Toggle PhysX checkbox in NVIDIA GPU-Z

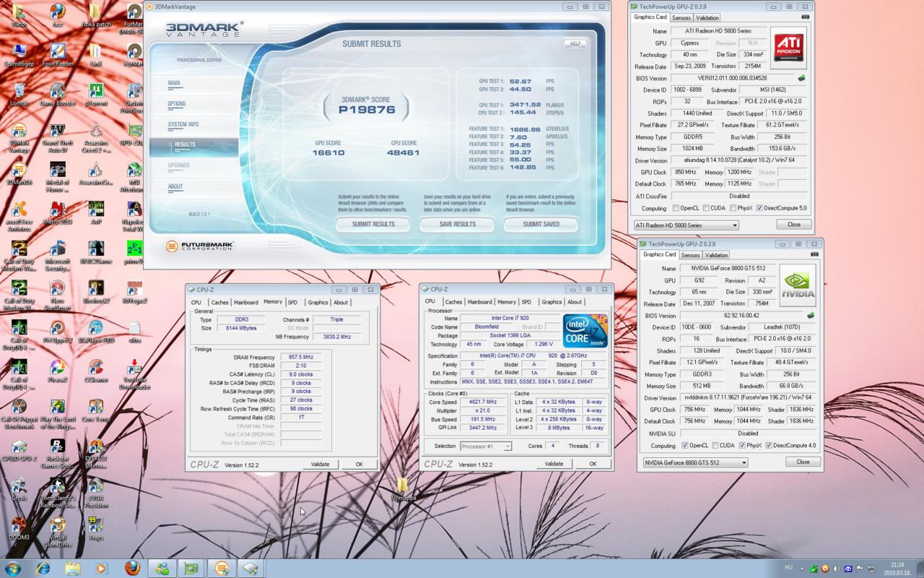pyautogui.click(x=743, y=445)
